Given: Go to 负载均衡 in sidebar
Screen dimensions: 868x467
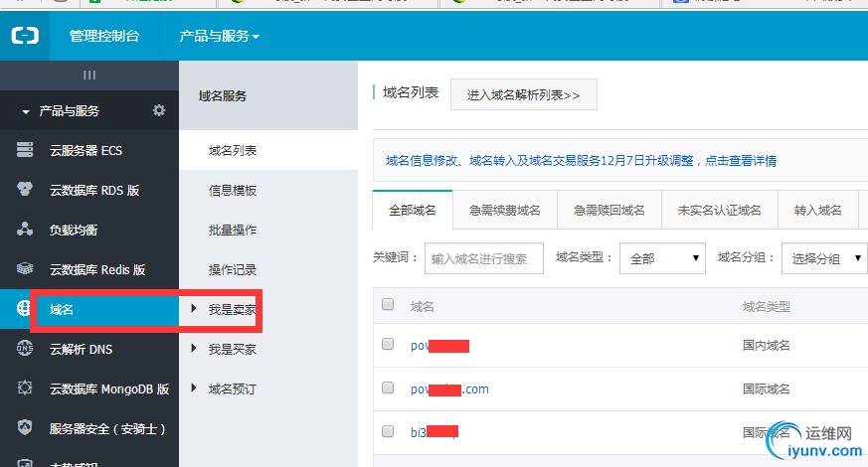Looking at the screenshot, I should 74,230.
